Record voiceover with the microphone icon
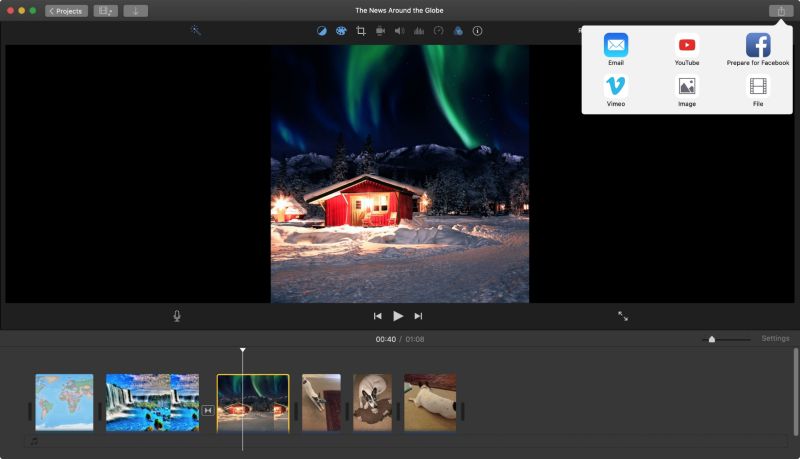Viewport: 800px width, 459px height. [x=177, y=316]
